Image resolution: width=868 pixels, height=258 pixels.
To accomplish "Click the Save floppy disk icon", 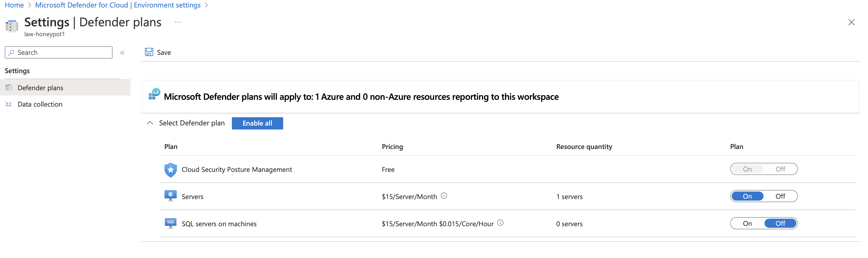I will (x=149, y=52).
